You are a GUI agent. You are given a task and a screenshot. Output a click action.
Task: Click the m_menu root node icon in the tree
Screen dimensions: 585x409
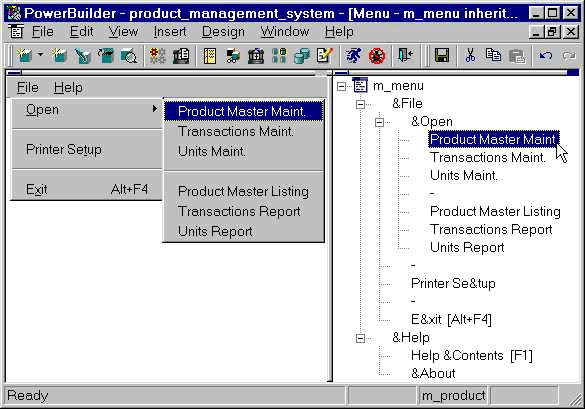point(360,85)
